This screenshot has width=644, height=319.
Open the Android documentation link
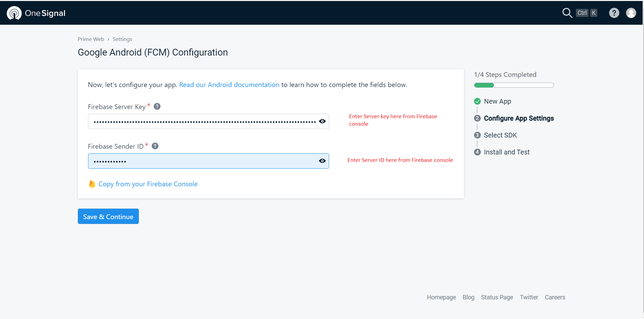(x=229, y=85)
